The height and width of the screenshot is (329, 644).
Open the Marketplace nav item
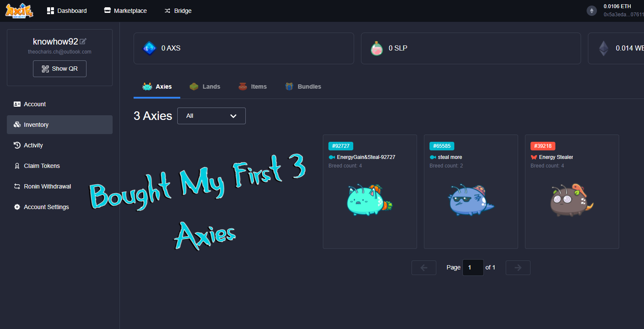click(x=125, y=11)
